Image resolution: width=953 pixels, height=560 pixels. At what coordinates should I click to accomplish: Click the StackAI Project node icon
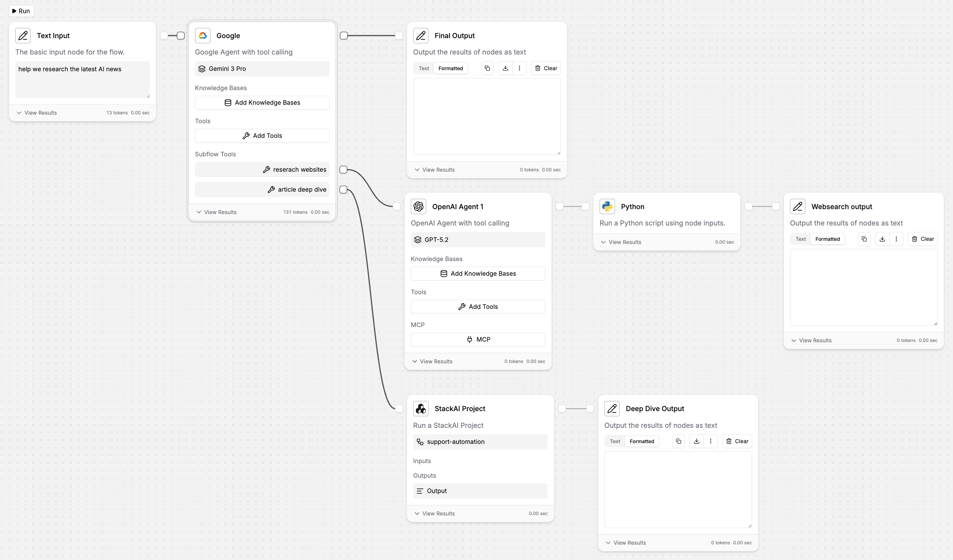tap(421, 409)
